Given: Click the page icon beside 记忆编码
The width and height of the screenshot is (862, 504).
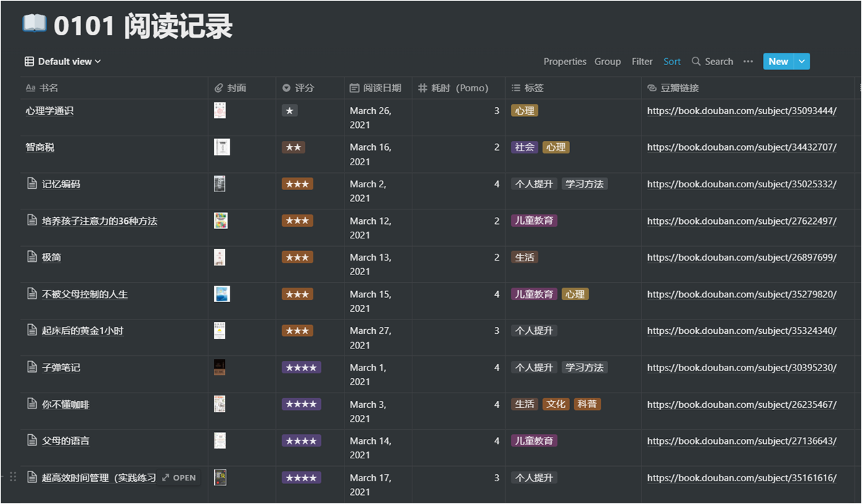Looking at the screenshot, I should 32,184.
